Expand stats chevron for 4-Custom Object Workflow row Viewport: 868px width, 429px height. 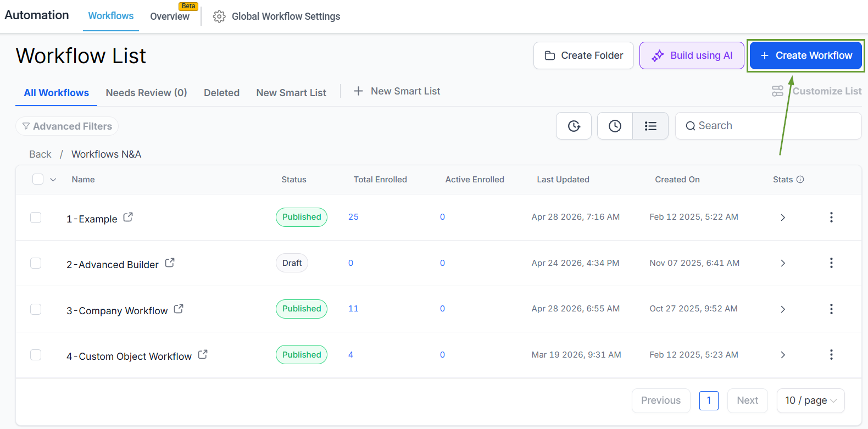tap(783, 355)
